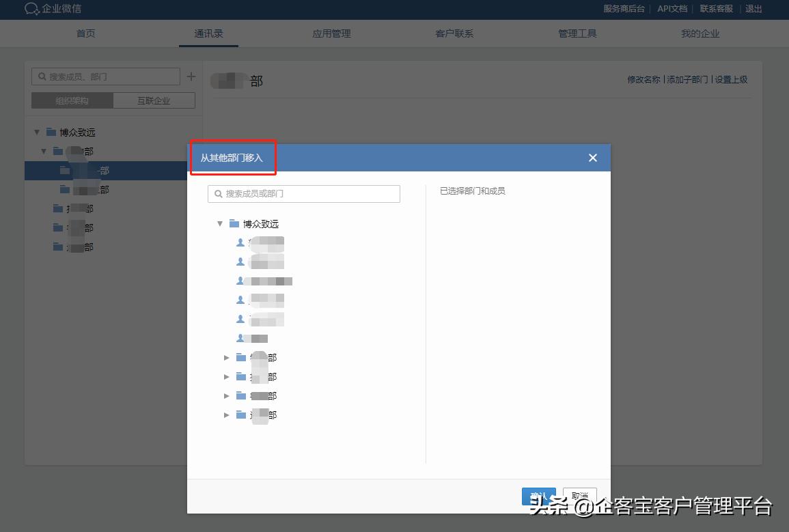Click the 取消 button in the dialog

[579, 496]
